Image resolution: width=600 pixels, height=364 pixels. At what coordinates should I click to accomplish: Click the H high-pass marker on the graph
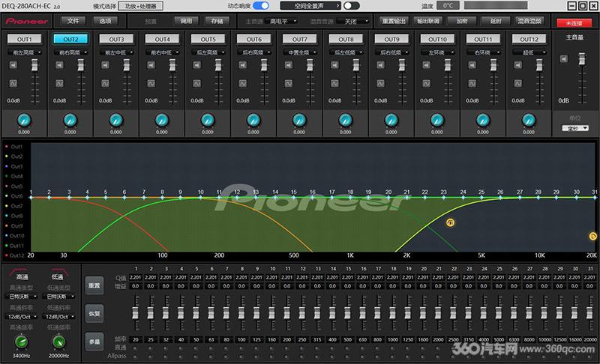pyautogui.click(x=451, y=222)
